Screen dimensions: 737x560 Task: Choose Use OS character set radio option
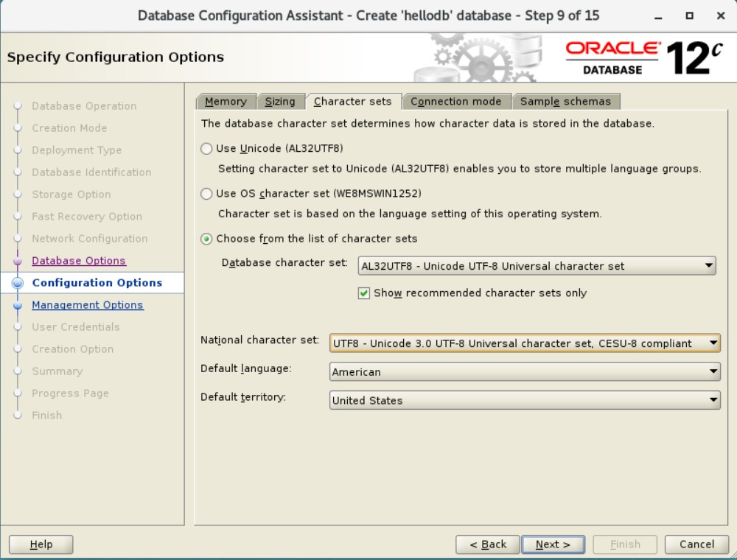click(206, 194)
